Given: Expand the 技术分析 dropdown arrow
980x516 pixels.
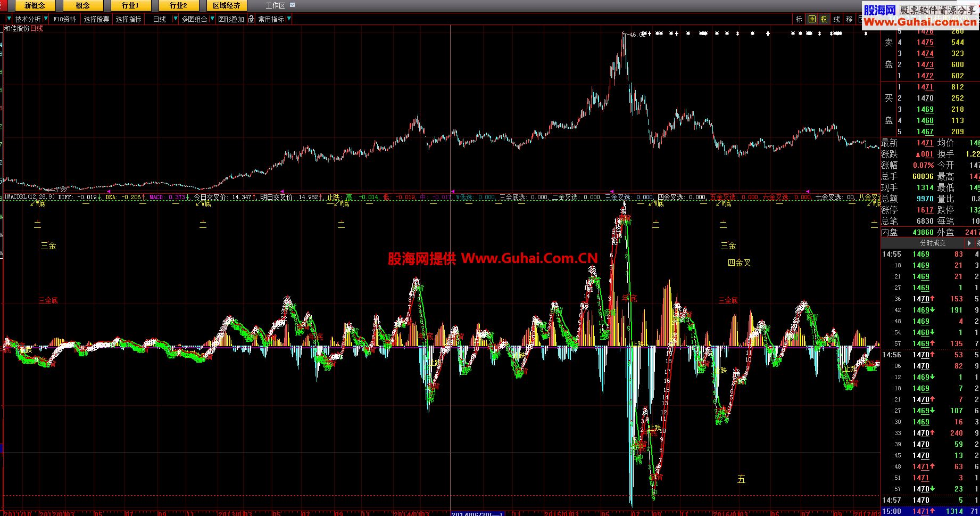Looking at the screenshot, I should pyautogui.click(x=46, y=19).
